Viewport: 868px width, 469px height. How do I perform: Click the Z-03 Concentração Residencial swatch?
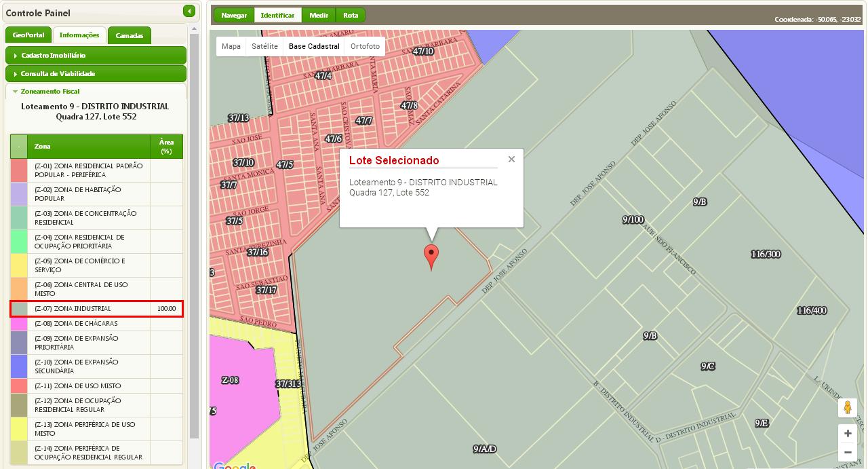click(x=19, y=218)
